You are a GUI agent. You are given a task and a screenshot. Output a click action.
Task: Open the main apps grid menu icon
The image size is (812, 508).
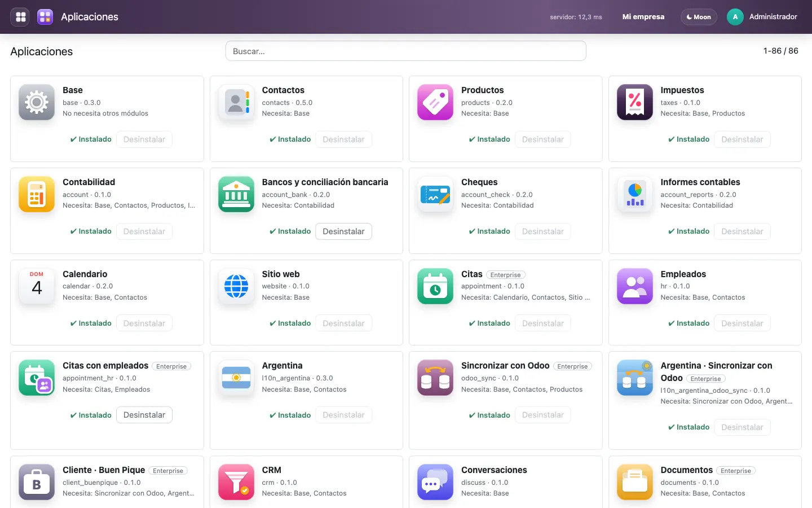click(21, 17)
